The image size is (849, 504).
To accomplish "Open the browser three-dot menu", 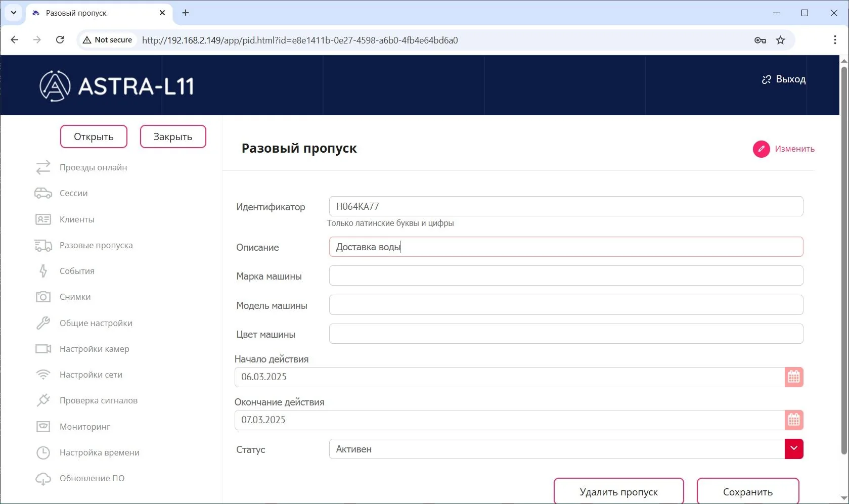I will [835, 40].
